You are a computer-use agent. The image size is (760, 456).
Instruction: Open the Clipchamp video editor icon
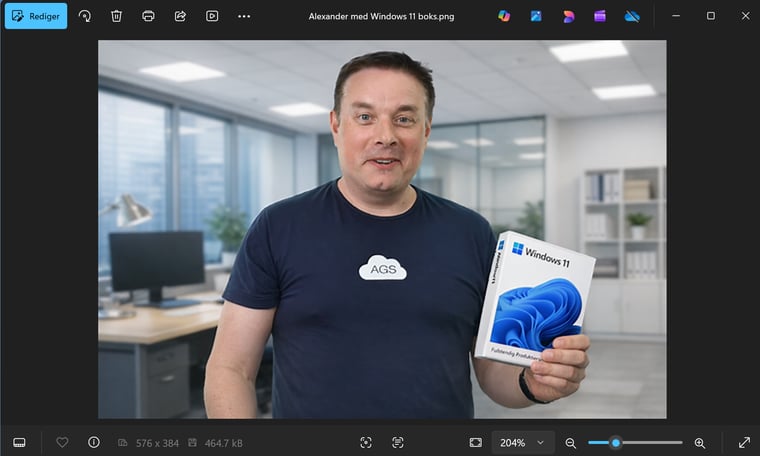coord(600,16)
